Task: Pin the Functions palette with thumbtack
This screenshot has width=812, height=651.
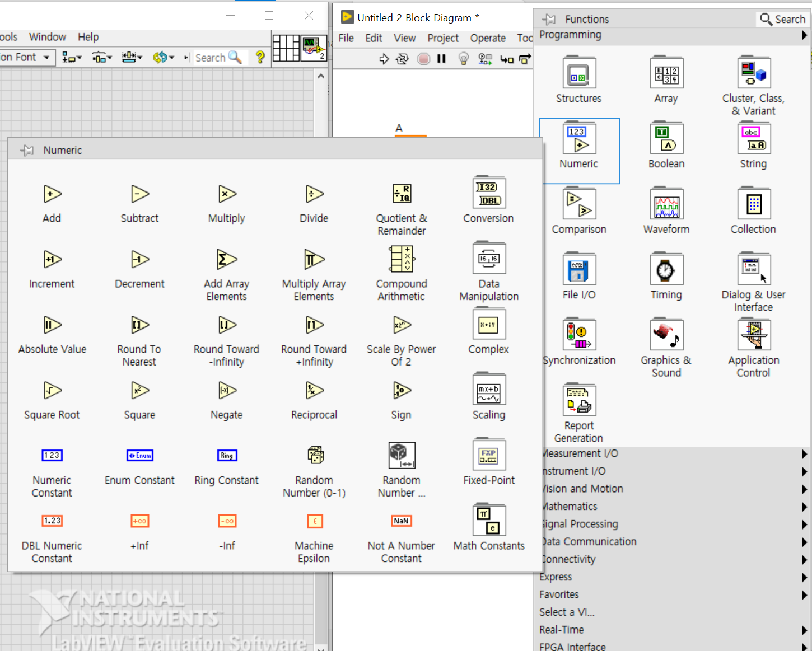Action: pyautogui.click(x=549, y=19)
